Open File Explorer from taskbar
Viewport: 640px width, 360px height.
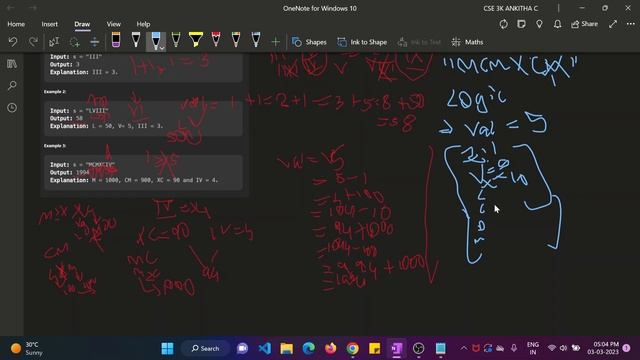[x=287, y=348]
